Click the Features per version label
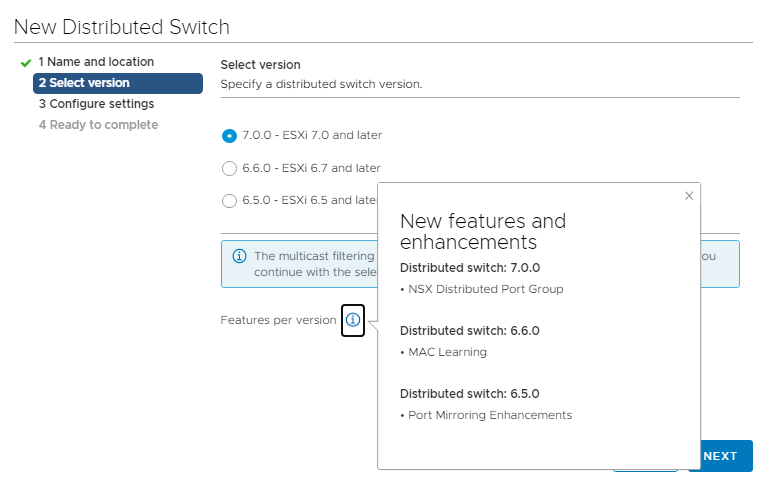Screen dimensions: 764x482 (278, 320)
